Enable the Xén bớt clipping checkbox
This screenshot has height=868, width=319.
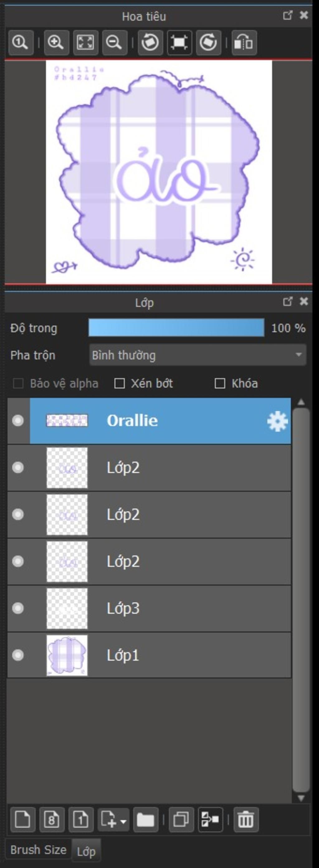(120, 384)
